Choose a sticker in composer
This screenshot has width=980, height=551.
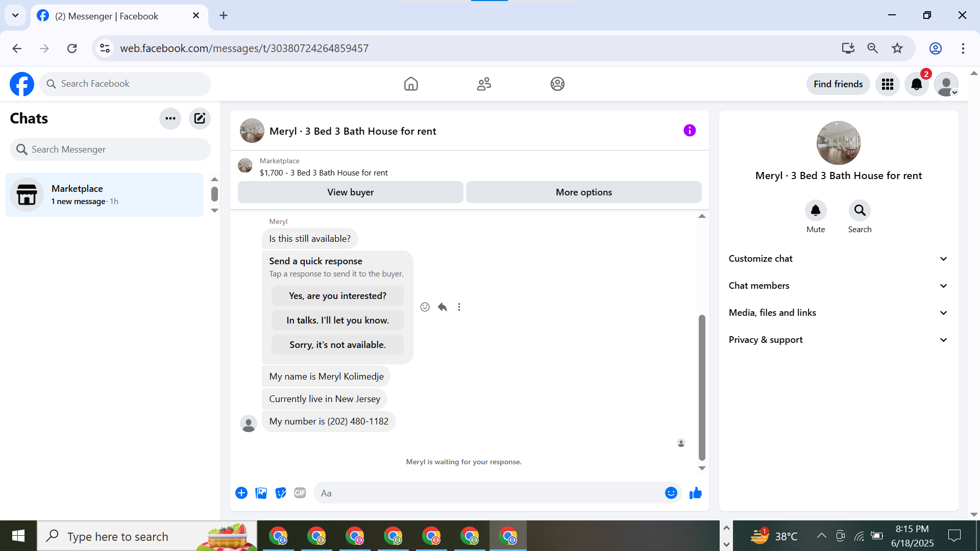(280, 493)
